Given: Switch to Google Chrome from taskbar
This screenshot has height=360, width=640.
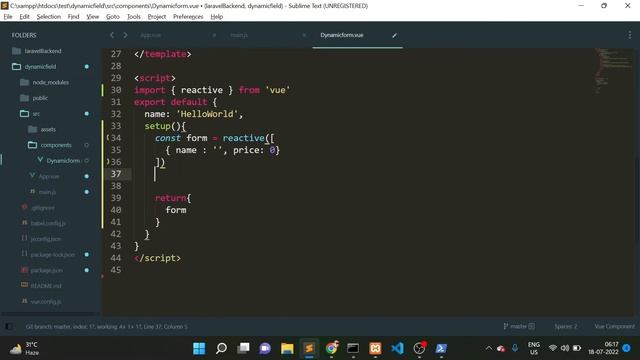Looking at the screenshot, I should tap(331, 348).
